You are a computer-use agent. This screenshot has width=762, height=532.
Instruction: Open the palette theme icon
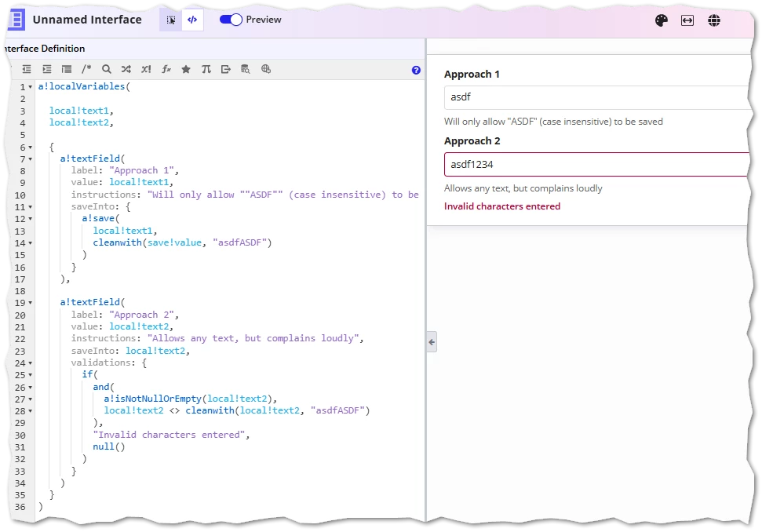pyautogui.click(x=662, y=20)
